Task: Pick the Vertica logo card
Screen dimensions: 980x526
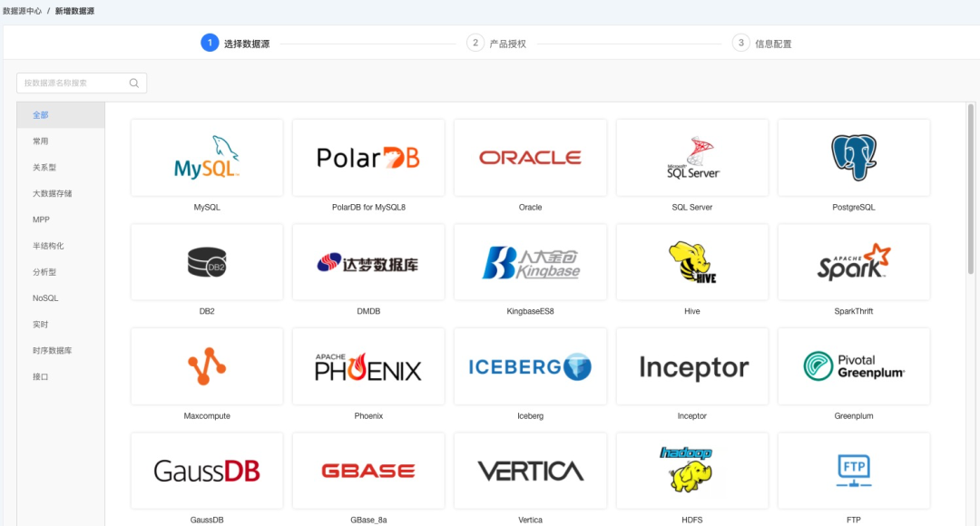Action: 530,471
